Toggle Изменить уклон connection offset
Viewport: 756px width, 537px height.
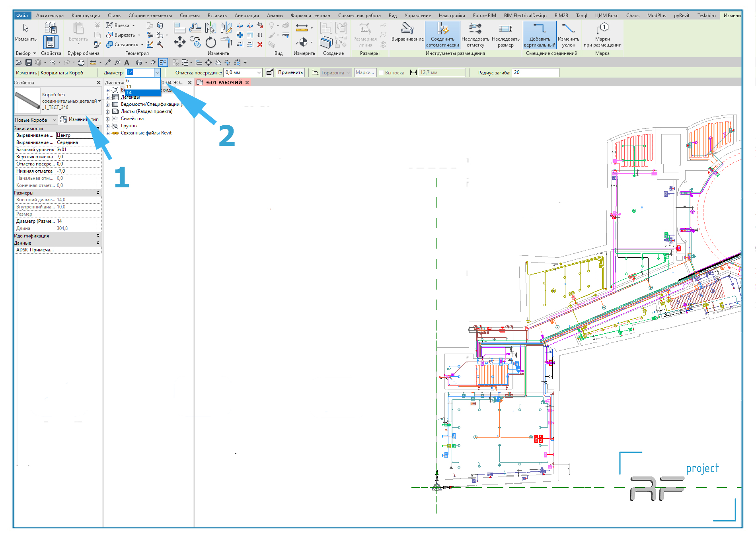(x=568, y=35)
